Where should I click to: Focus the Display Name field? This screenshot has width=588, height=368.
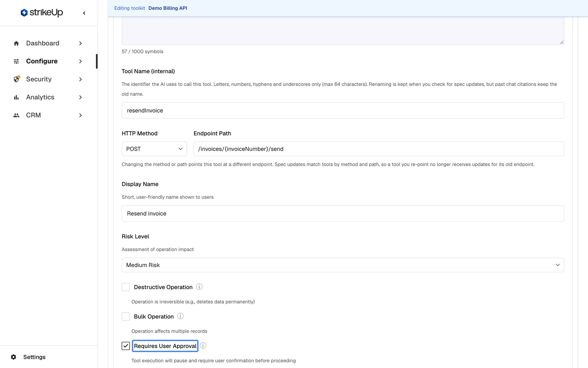[x=343, y=214]
